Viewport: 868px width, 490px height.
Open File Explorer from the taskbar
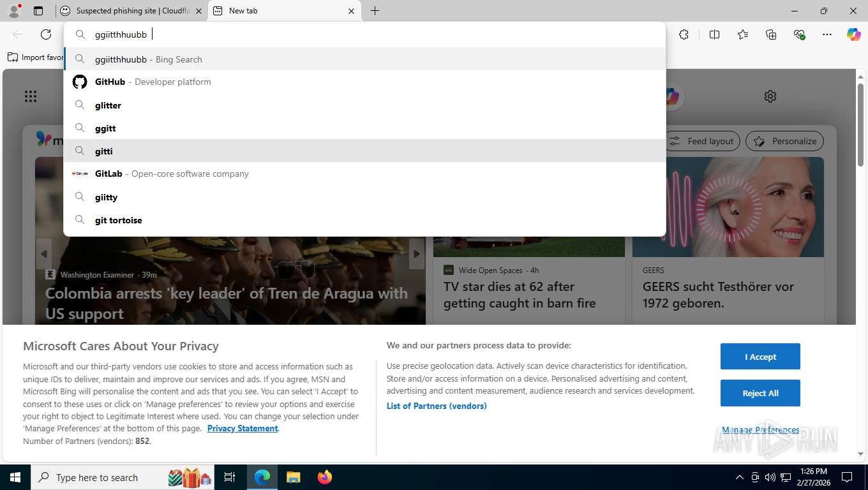coord(293,477)
